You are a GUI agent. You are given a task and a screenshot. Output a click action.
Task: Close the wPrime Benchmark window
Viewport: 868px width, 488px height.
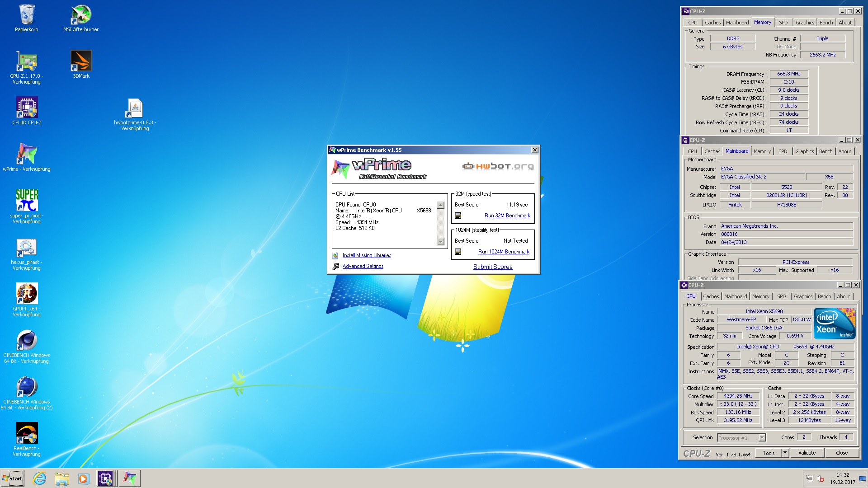(x=534, y=150)
